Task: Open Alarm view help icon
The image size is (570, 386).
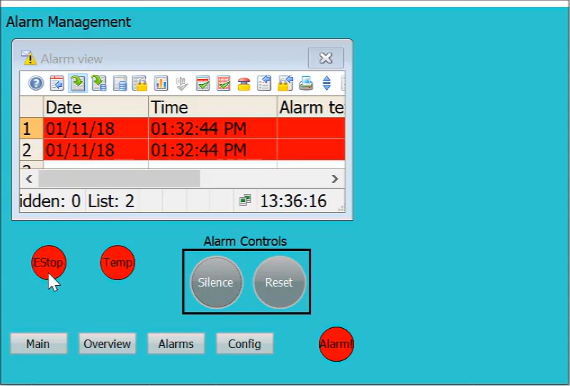Action: click(36, 83)
